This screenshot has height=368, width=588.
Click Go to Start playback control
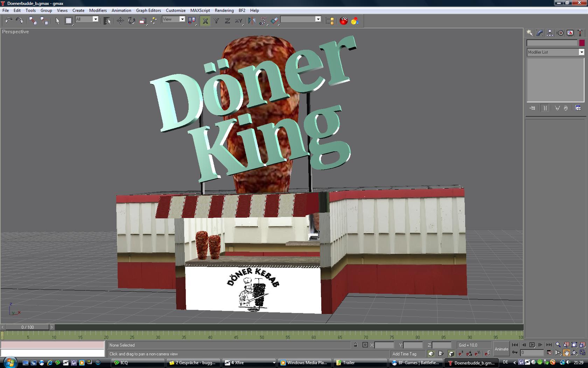pos(515,345)
